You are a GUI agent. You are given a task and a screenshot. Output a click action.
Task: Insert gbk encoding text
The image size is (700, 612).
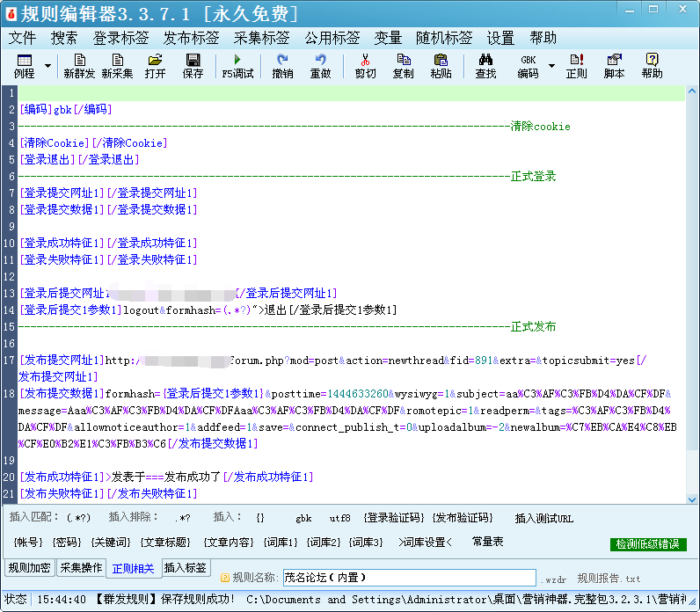coord(303,518)
